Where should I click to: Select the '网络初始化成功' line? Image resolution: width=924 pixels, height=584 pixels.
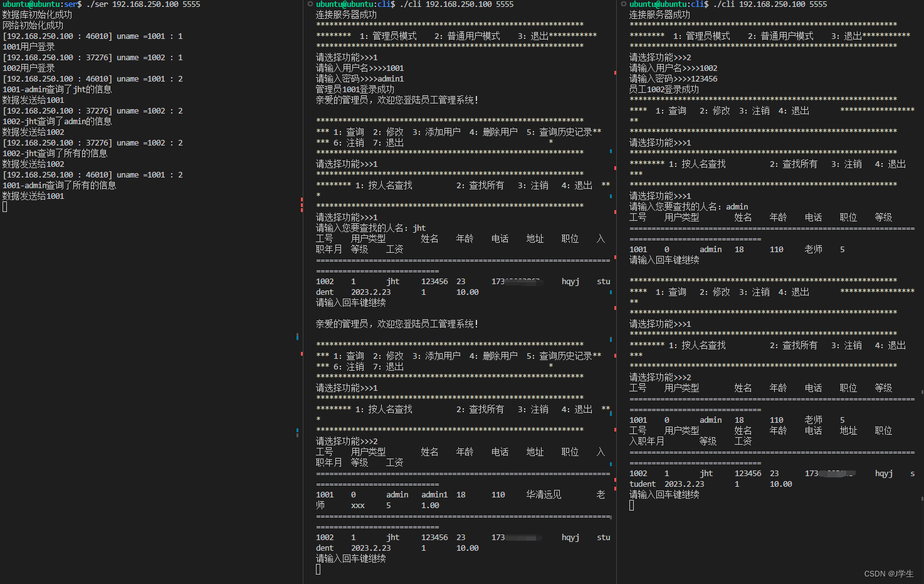coord(33,26)
